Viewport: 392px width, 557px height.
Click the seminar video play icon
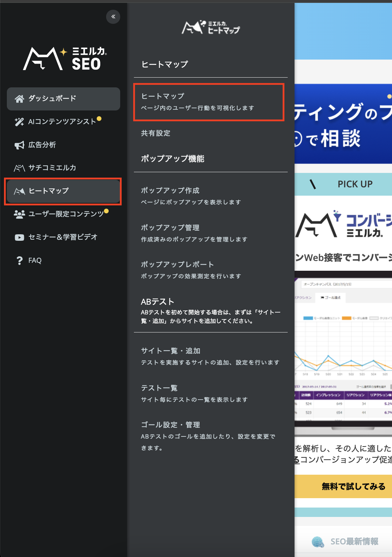coord(19,238)
